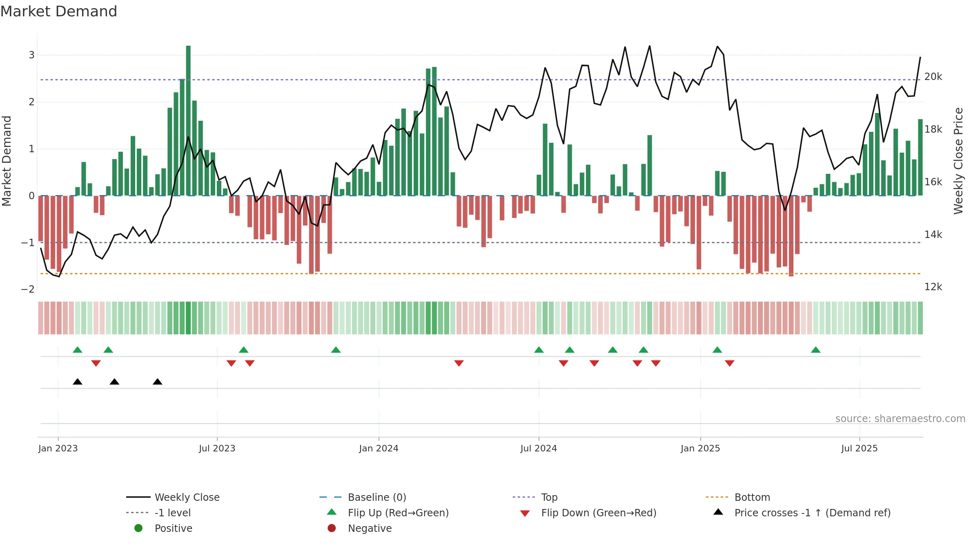Screen dimensions: 980x551
Task: Click first black price-cross triangle in January 2023
Action: click(x=78, y=382)
